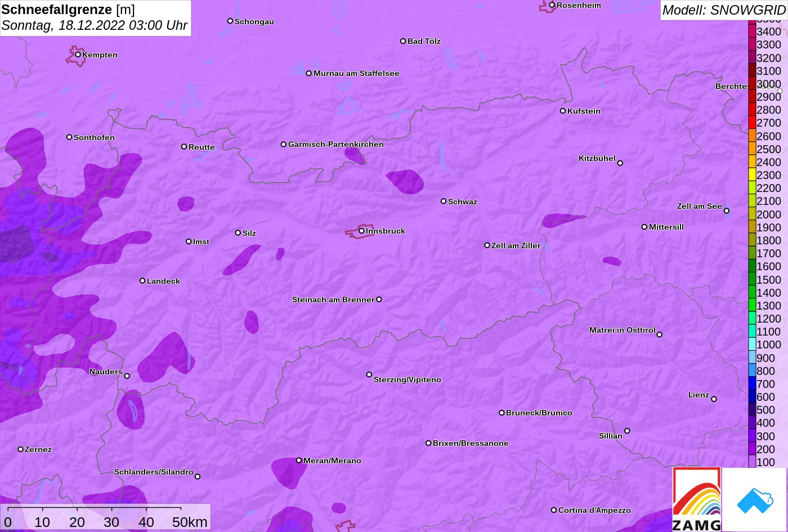Select the yellow legend swatch beside 2300

click(752, 175)
